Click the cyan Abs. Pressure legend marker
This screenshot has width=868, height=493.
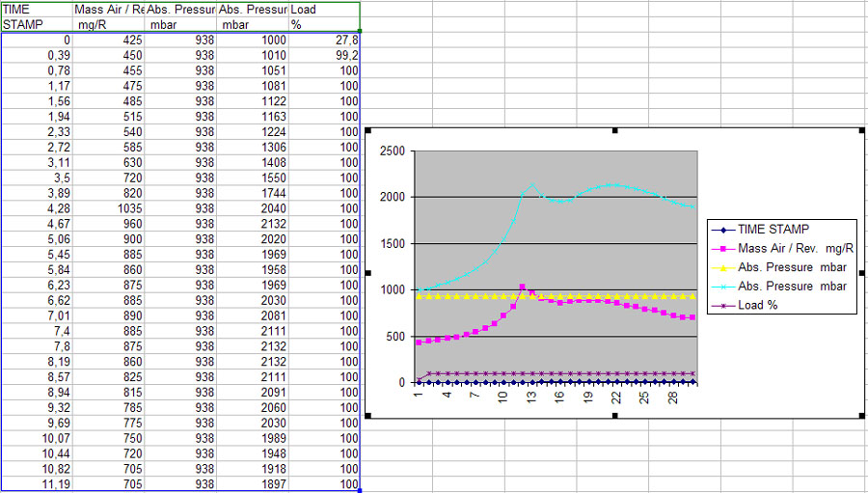click(721, 286)
